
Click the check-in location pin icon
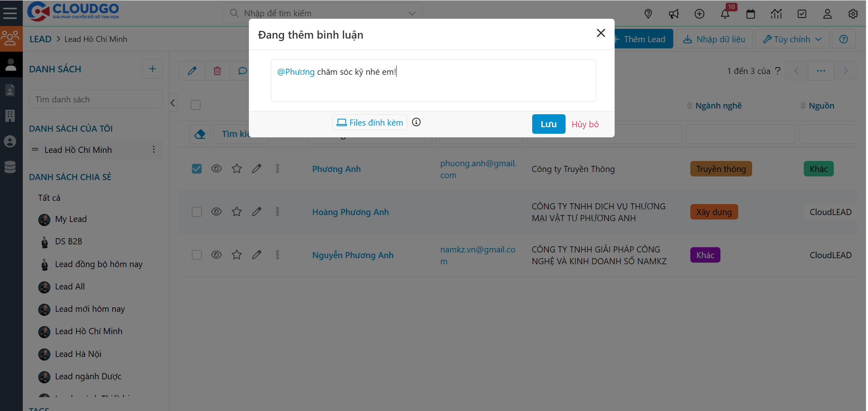648,13
